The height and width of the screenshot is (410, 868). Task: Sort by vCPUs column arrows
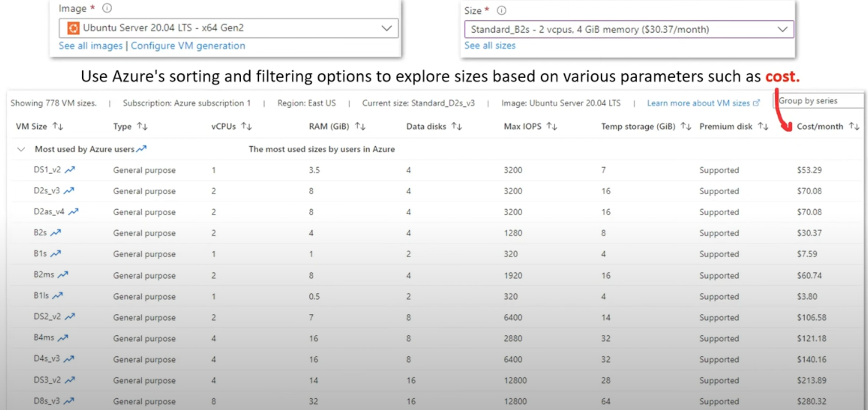(247, 126)
